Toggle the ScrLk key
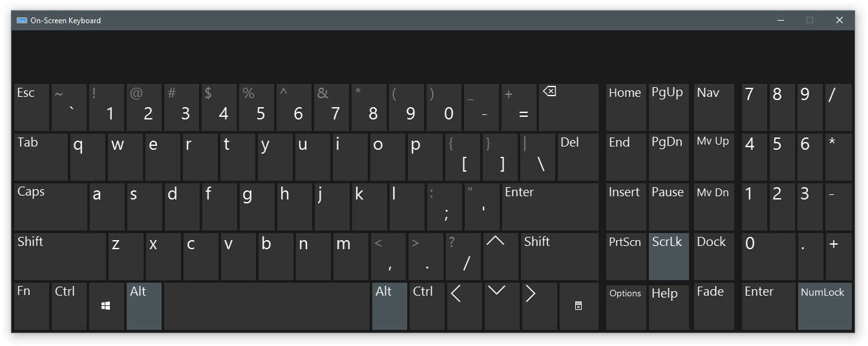 (x=668, y=256)
